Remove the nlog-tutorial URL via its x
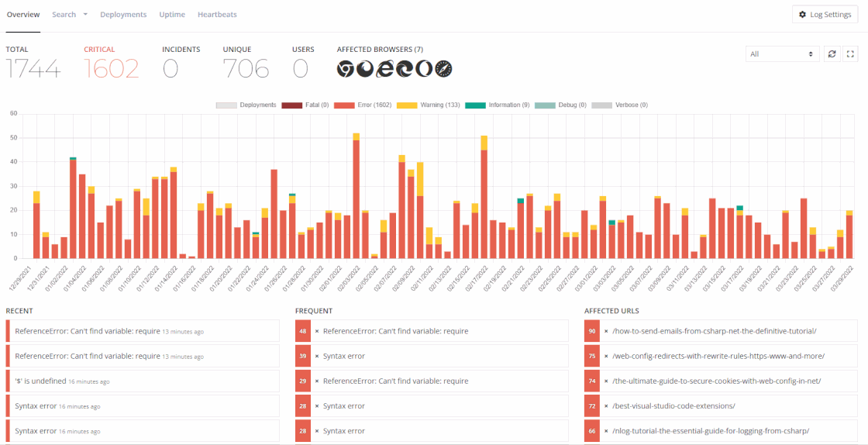The height and width of the screenshot is (445, 868). tap(606, 430)
